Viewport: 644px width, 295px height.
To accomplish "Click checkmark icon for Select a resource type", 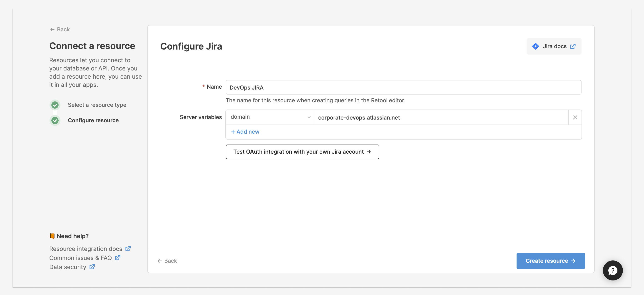I will (x=55, y=105).
